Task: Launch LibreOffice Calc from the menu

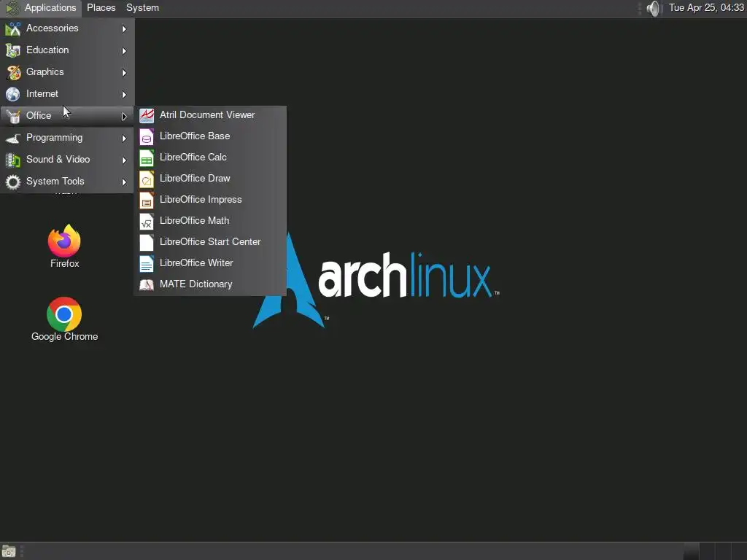Action: point(210,157)
